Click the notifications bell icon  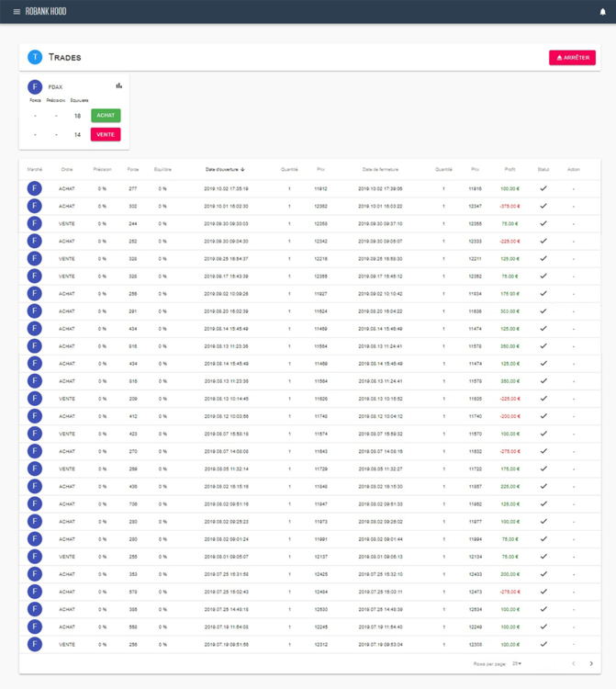coord(603,12)
